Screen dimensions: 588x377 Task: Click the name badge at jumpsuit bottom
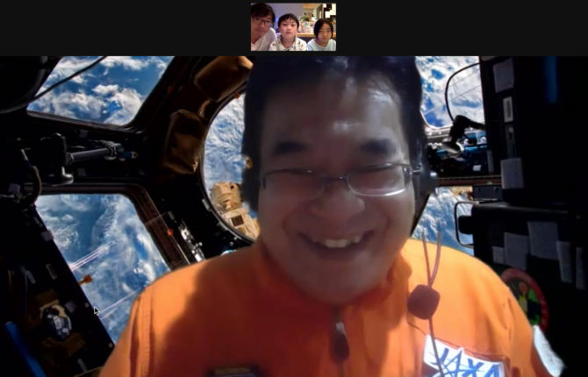pos(235,371)
